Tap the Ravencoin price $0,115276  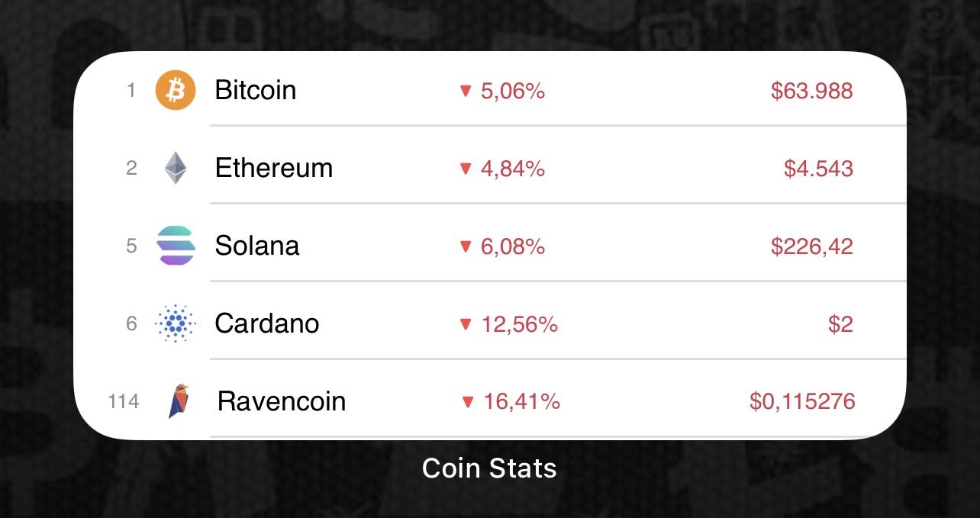coord(802,401)
